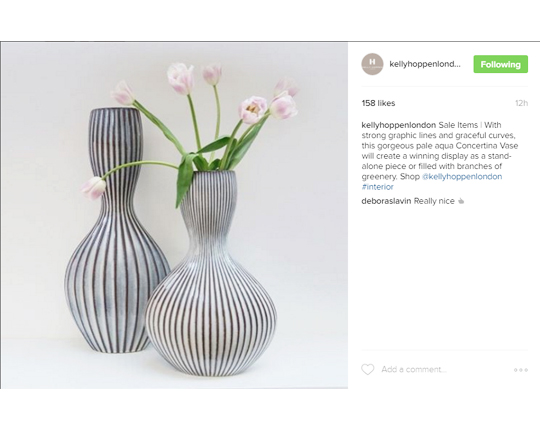540x430 pixels.
Task: Click the Add a comment field
Action: [x=414, y=369]
